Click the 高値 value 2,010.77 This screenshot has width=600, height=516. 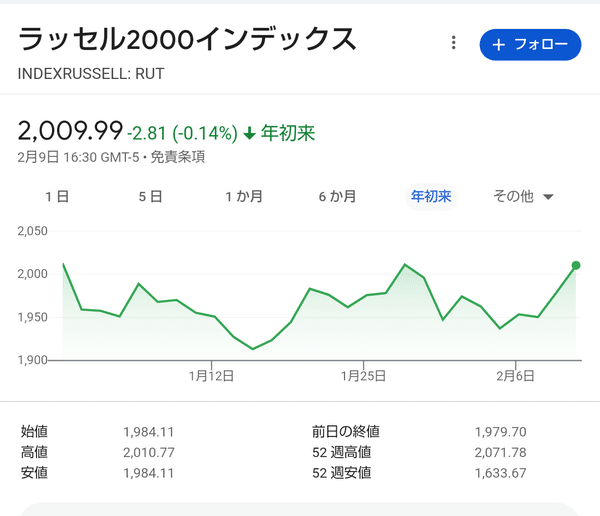tap(149, 453)
